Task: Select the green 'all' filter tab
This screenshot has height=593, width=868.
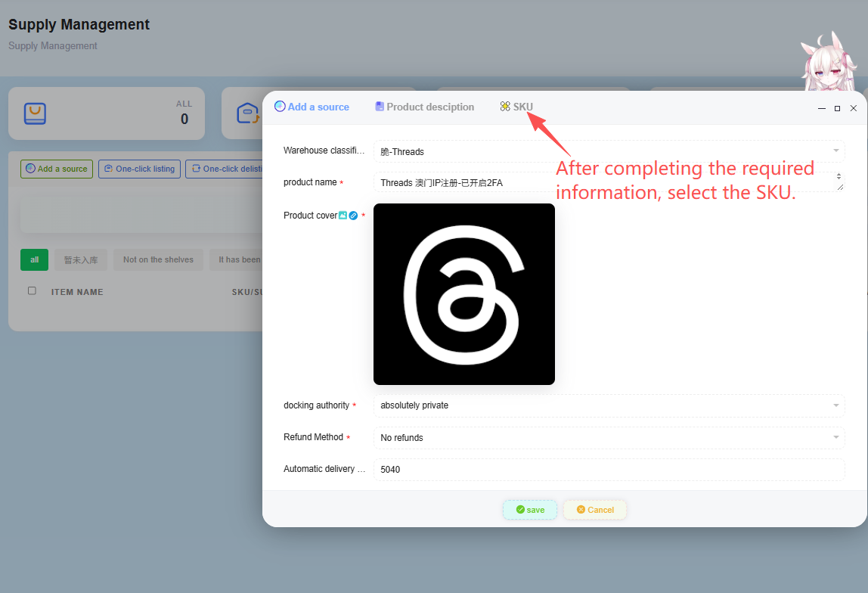Action: 34,259
